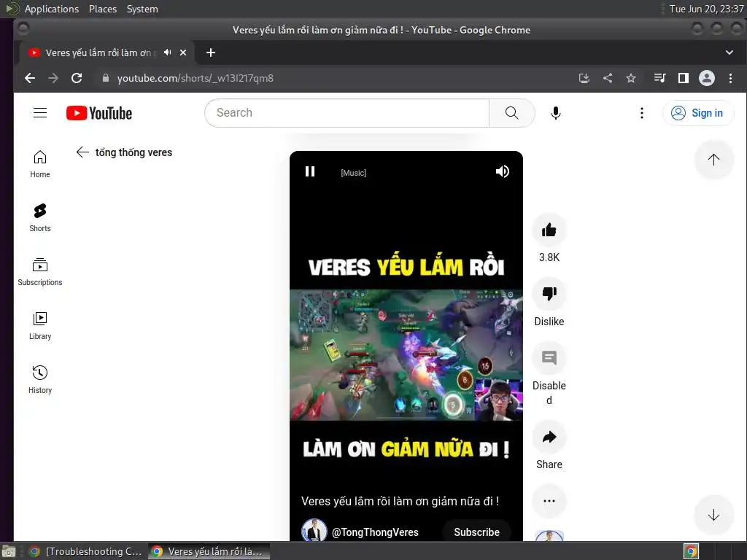Click the browser Back arrow

point(30,78)
